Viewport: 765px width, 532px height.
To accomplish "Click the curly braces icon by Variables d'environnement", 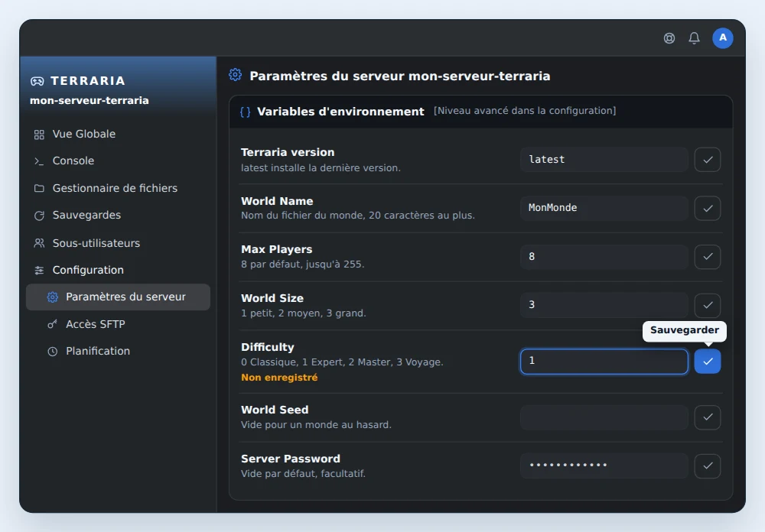I will coord(246,112).
